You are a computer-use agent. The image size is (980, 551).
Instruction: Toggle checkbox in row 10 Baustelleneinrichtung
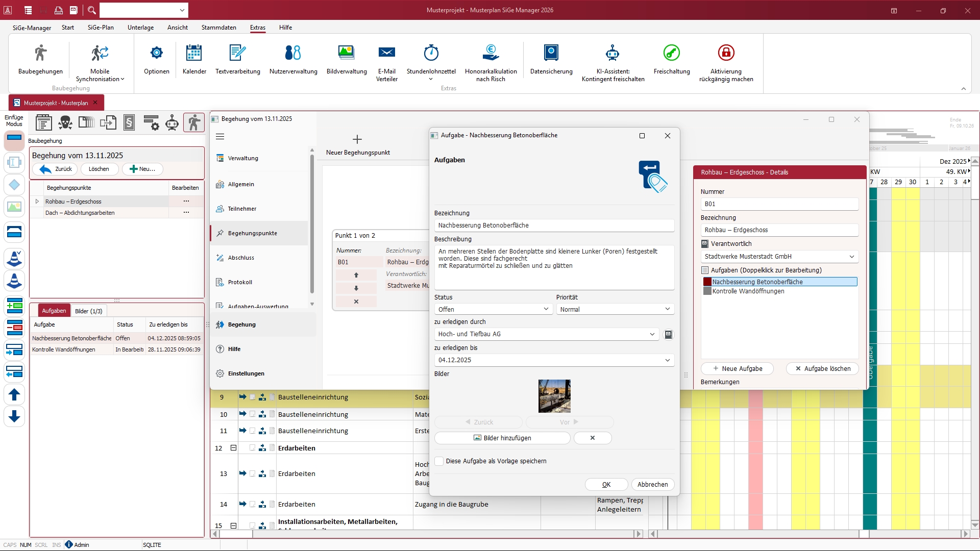(252, 414)
